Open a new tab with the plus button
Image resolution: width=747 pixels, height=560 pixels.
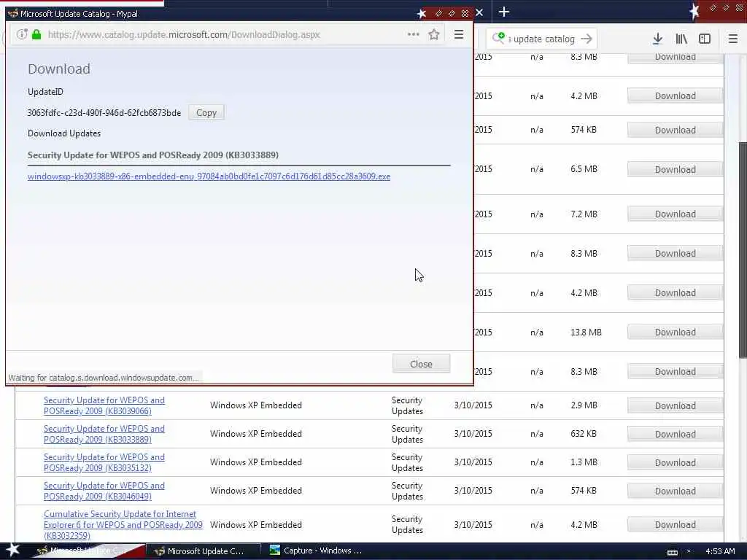tap(504, 12)
